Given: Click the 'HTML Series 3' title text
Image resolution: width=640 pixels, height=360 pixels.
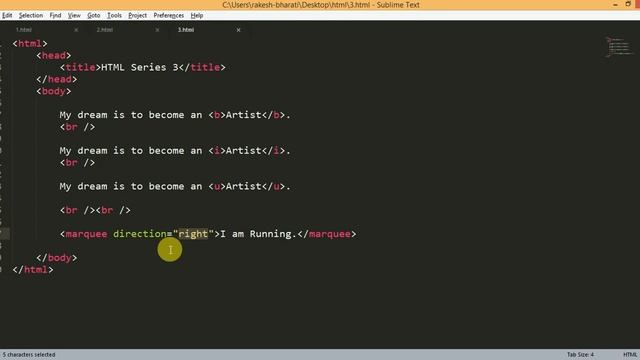Looking at the screenshot, I should pos(140,67).
